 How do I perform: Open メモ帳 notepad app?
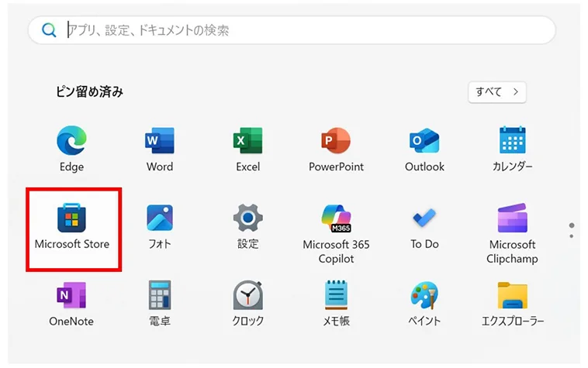click(336, 296)
